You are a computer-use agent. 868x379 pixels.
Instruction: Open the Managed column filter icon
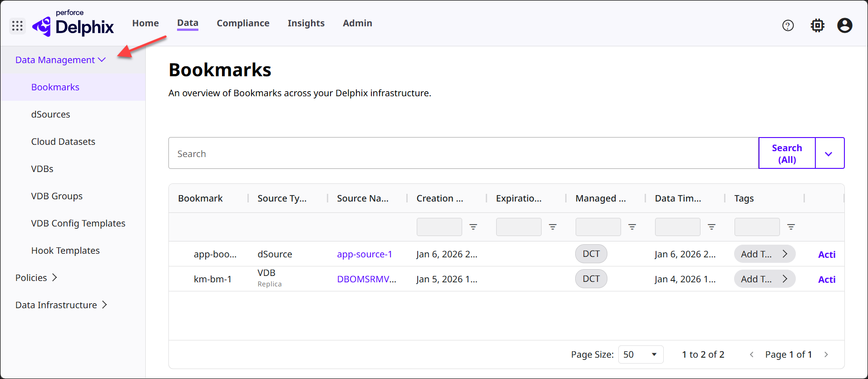[x=632, y=227]
